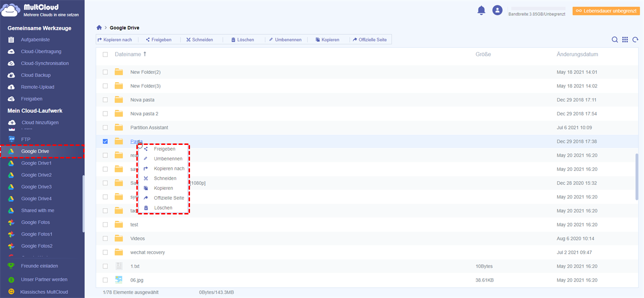
Task: Open Google Fotos in sidebar
Action: click(35, 222)
